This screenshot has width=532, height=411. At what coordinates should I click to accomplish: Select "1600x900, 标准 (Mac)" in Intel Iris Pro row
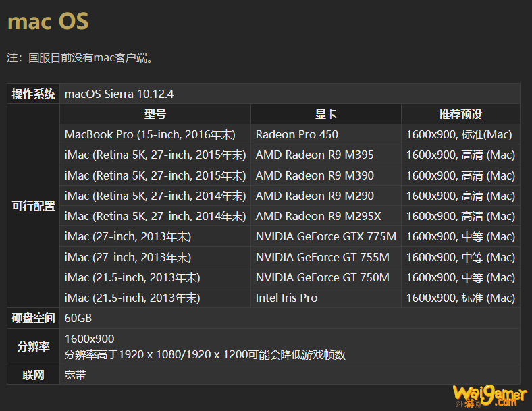[x=460, y=298]
